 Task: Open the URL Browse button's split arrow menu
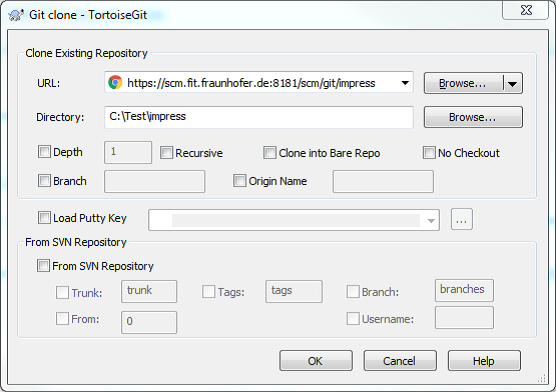click(512, 84)
